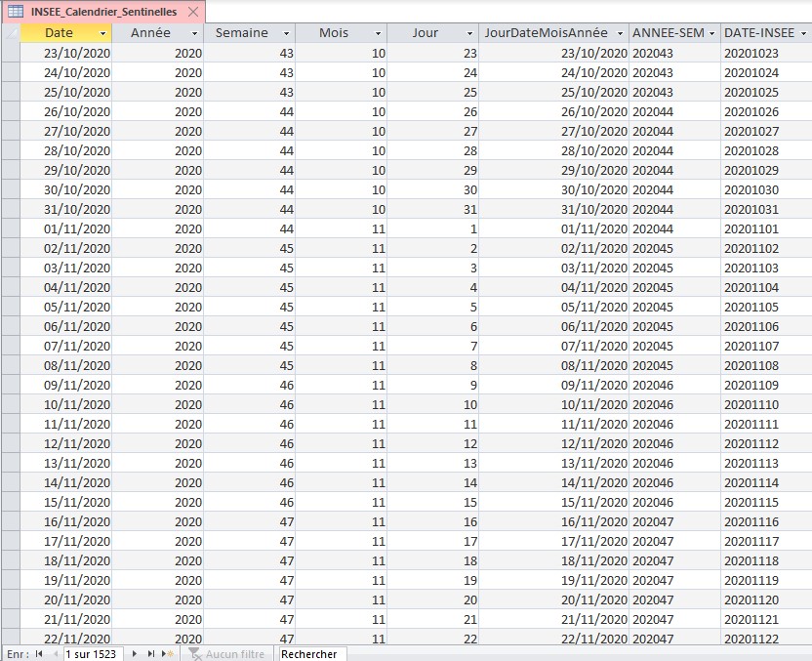Click the Aucun filtre filter indicator
Viewport: 812px width, 661px height.
click(226, 654)
